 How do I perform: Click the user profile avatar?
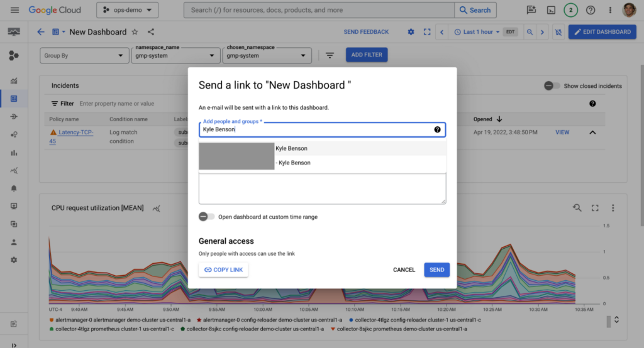[x=629, y=10]
